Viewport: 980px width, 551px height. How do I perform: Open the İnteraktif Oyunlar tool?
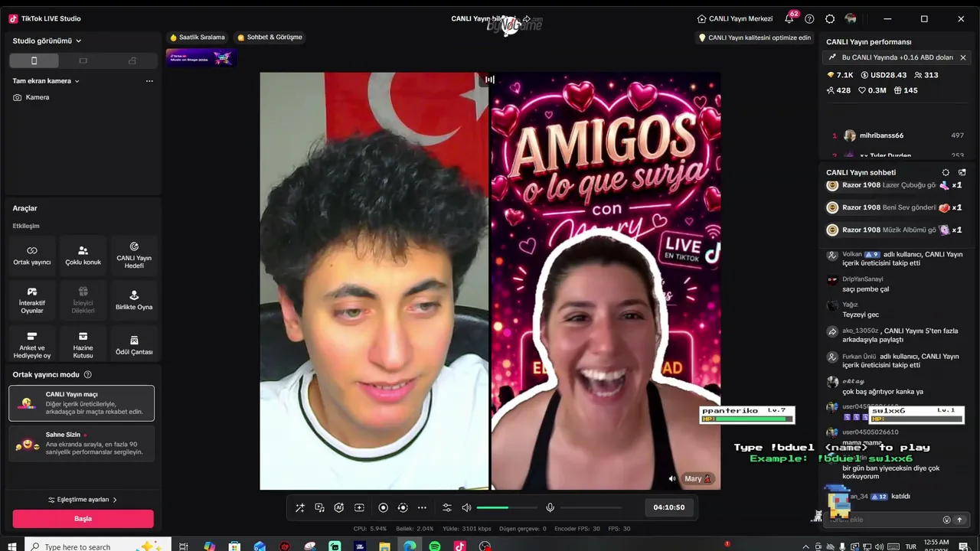[x=32, y=301]
